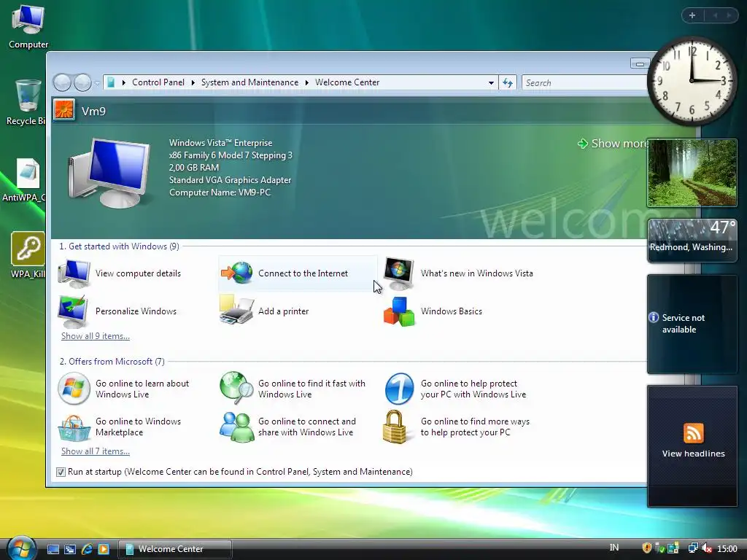Click Switch between windows Quick Launch icon
Viewport: 747px width, 560px height.
tap(70, 549)
